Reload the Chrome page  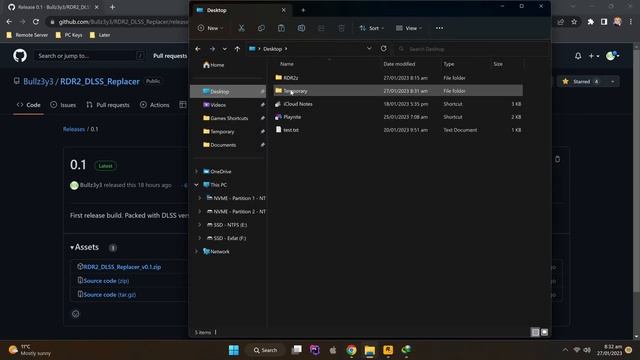[36, 22]
